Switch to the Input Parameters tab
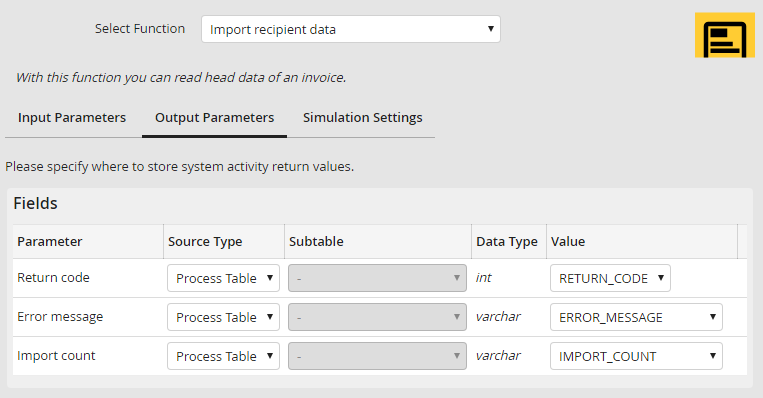 click(72, 118)
